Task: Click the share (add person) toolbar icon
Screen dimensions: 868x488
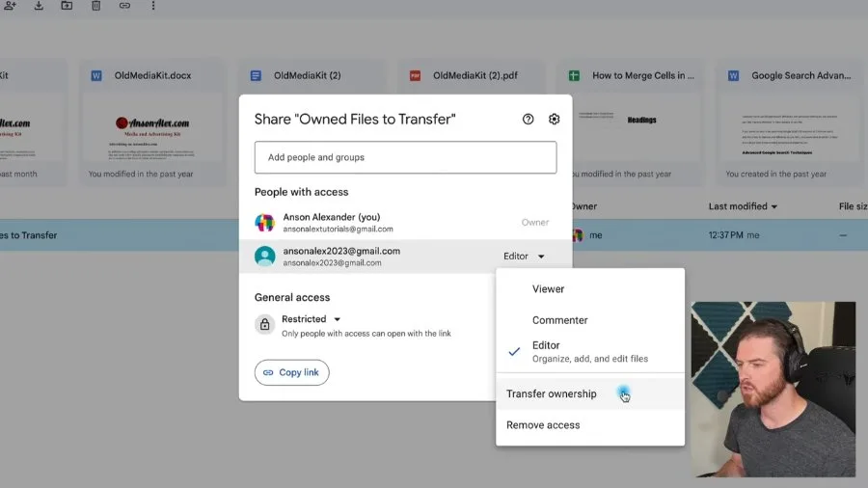Action: pos(10,6)
